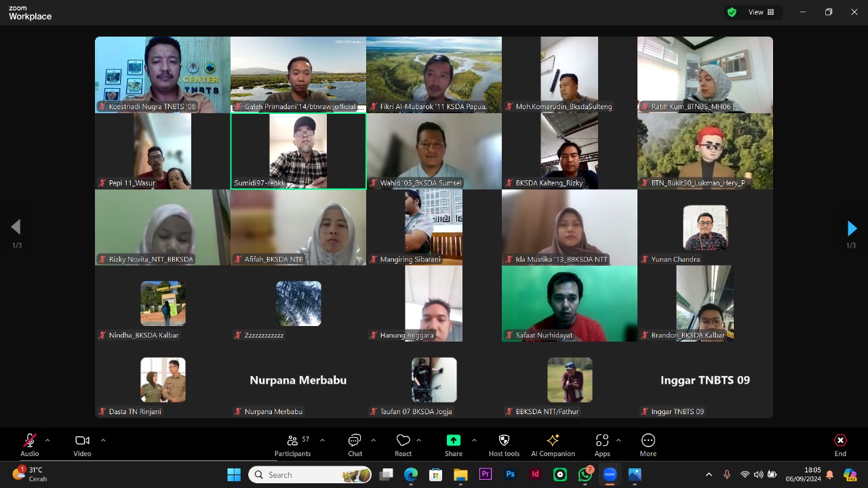Select Sumidi97-renkk video tile
This screenshot has height=488, width=868.
coord(298,151)
